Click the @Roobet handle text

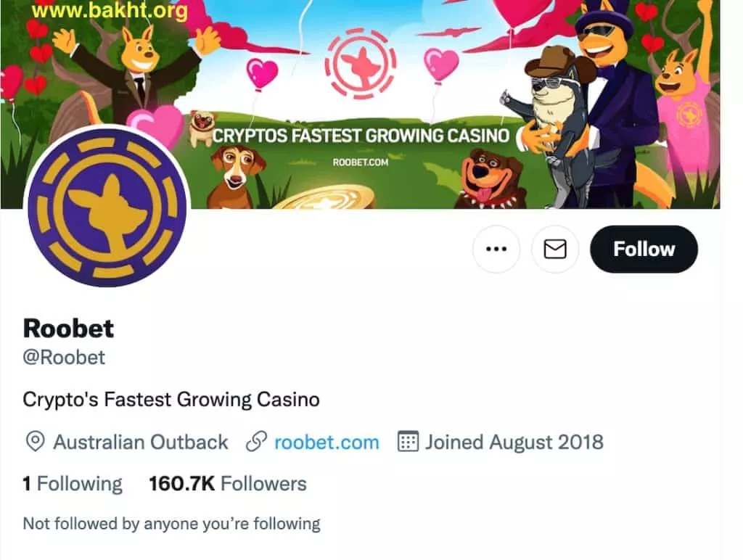(x=64, y=357)
